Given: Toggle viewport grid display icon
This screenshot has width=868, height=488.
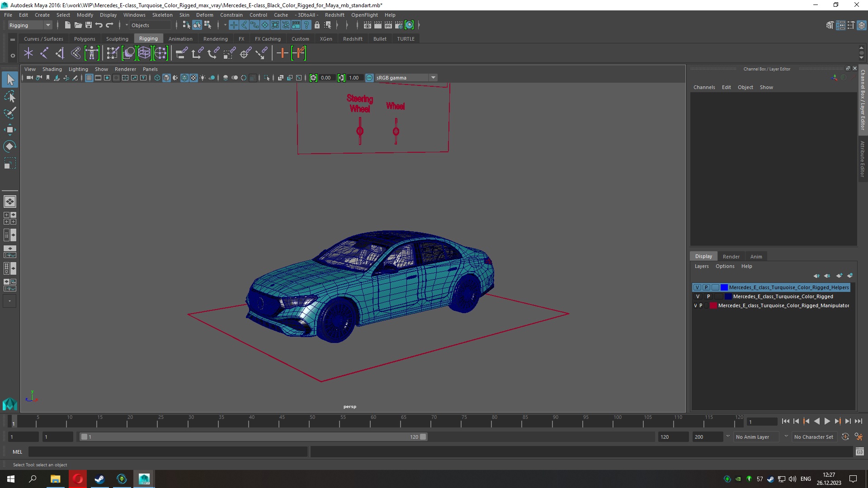Looking at the screenshot, I should tap(89, 78).
